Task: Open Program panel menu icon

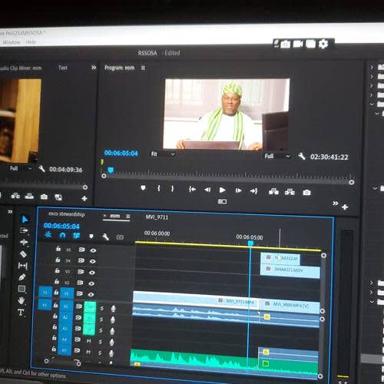Action: tap(143, 68)
